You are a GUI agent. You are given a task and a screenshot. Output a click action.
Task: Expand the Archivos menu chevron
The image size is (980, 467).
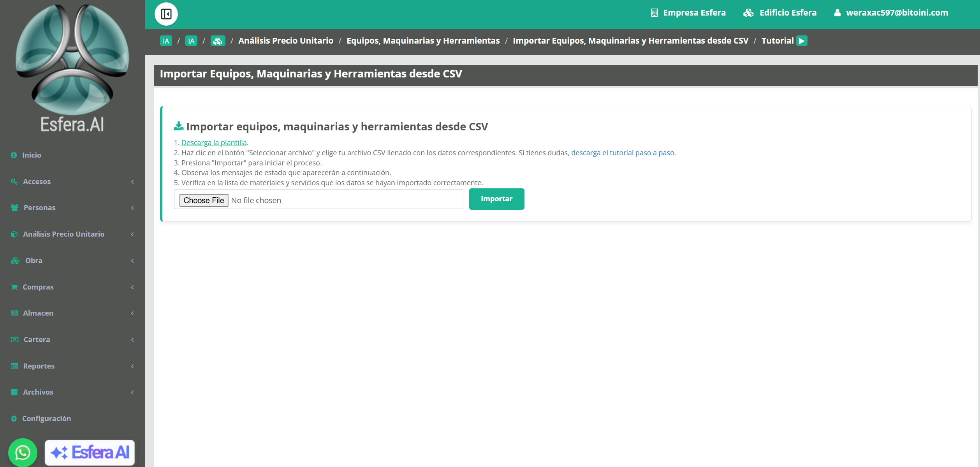coord(132,392)
